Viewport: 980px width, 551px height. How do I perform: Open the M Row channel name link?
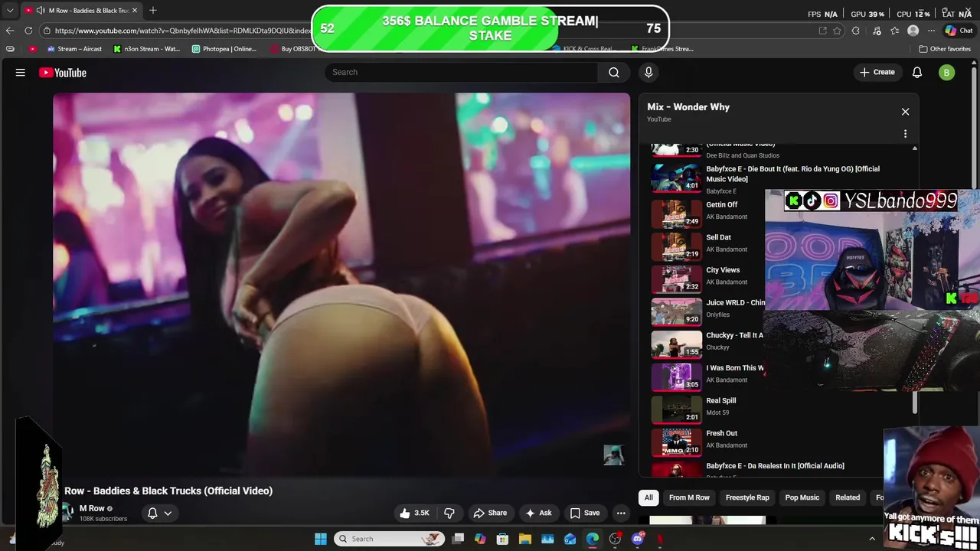92,508
